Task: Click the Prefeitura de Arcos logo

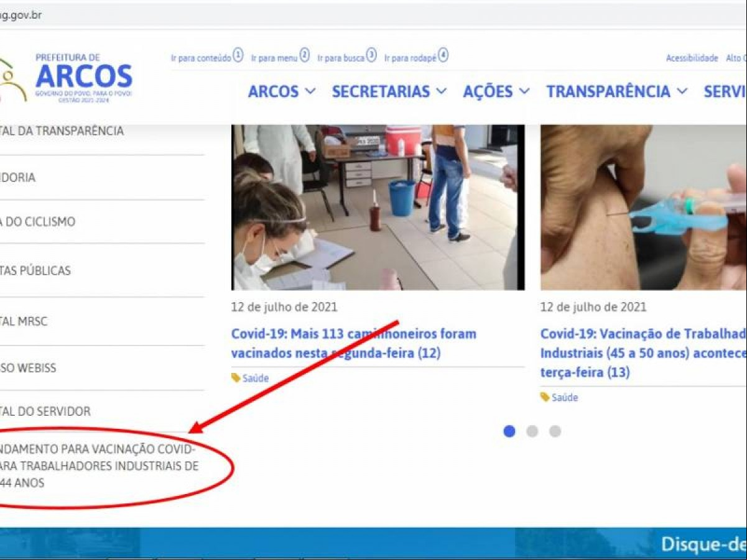Action: pos(67,78)
